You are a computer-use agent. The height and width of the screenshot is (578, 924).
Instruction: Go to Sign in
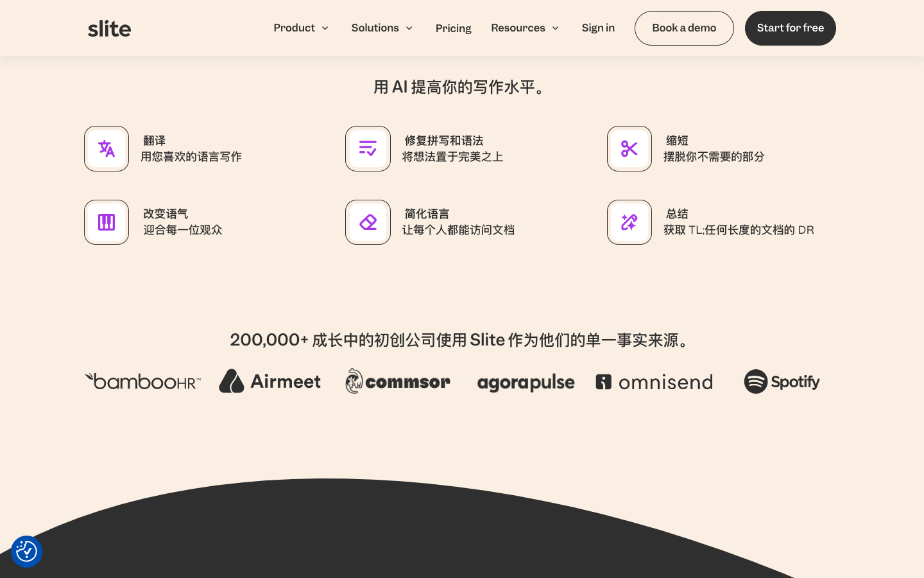pyautogui.click(x=598, y=28)
